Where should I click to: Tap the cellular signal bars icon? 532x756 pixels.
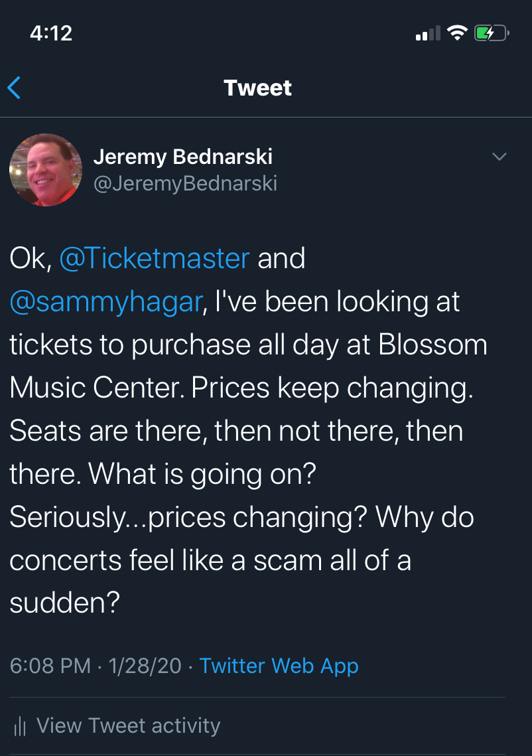[428, 33]
